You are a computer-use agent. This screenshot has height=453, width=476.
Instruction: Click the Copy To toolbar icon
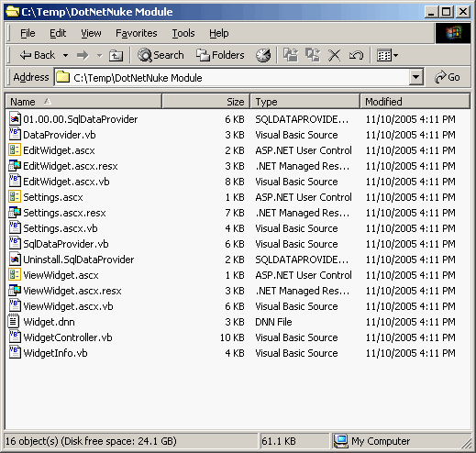pos(313,55)
